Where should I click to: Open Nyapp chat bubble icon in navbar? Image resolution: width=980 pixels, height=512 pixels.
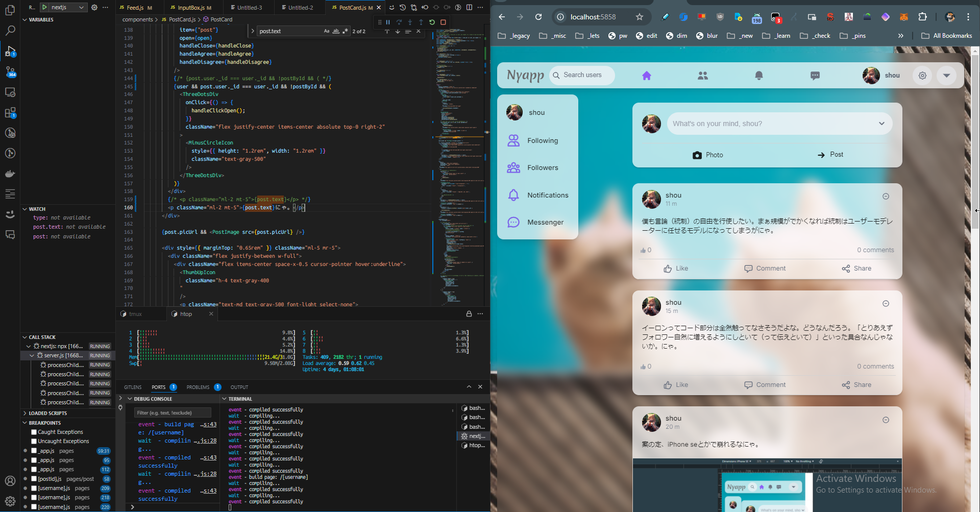pyautogui.click(x=815, y=76)
